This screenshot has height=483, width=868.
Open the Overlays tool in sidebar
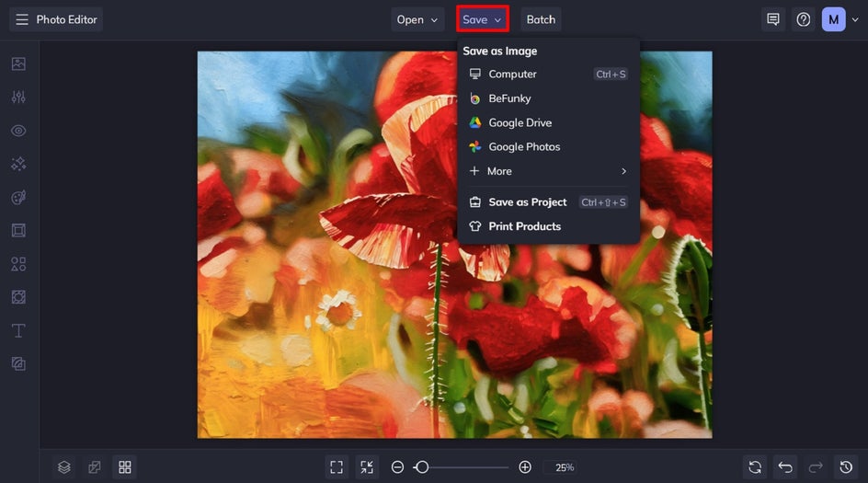18,297
